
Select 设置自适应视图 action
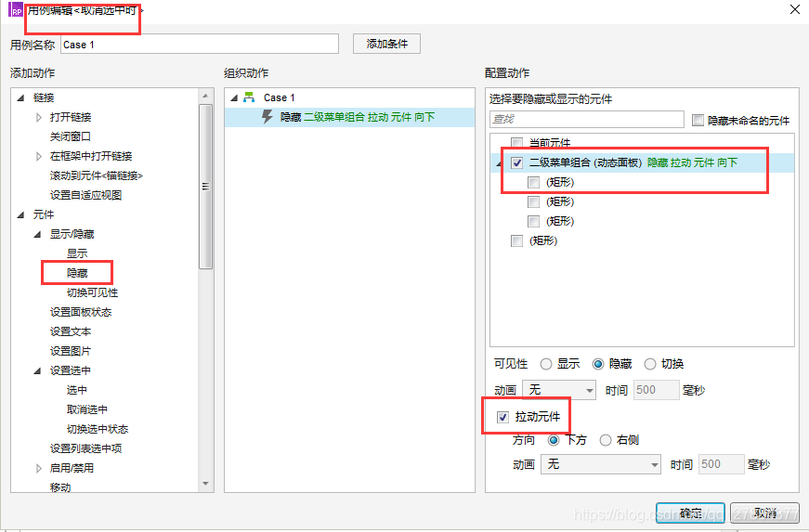(x=85, y=195)
